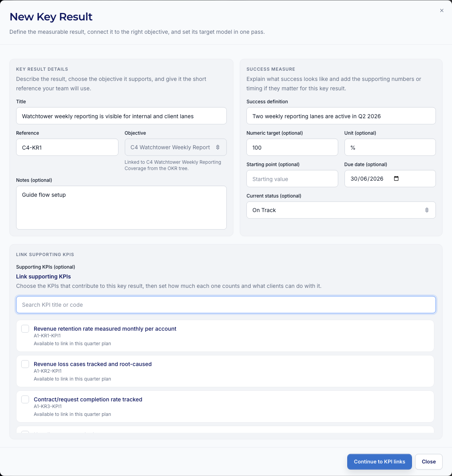Click inside the Reference field showing C4-KR1

click(67, 147)
